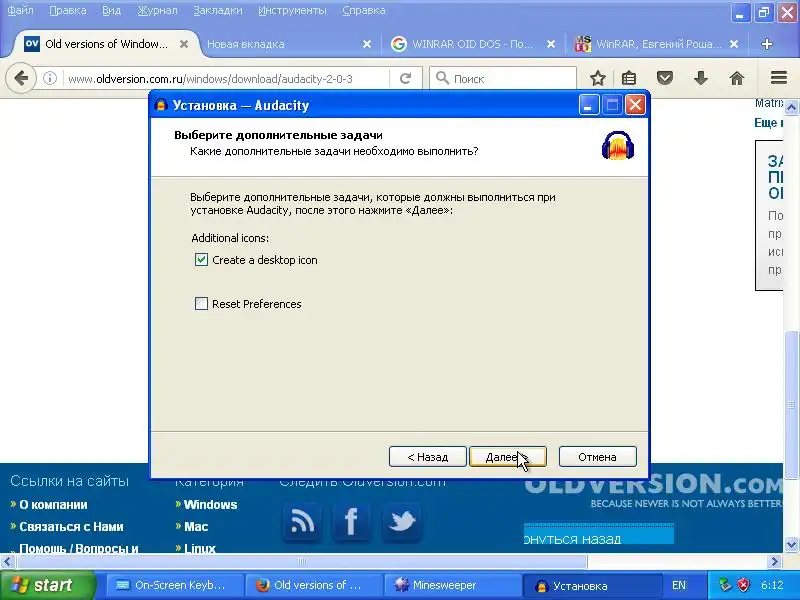
Task: Click the Audacity icon in installer title bar
Action: pos(161,105)
